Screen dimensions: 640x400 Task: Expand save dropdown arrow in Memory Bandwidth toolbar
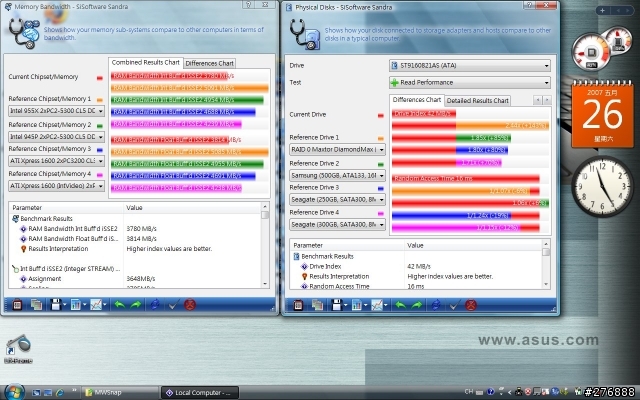(x=64, y=305)
